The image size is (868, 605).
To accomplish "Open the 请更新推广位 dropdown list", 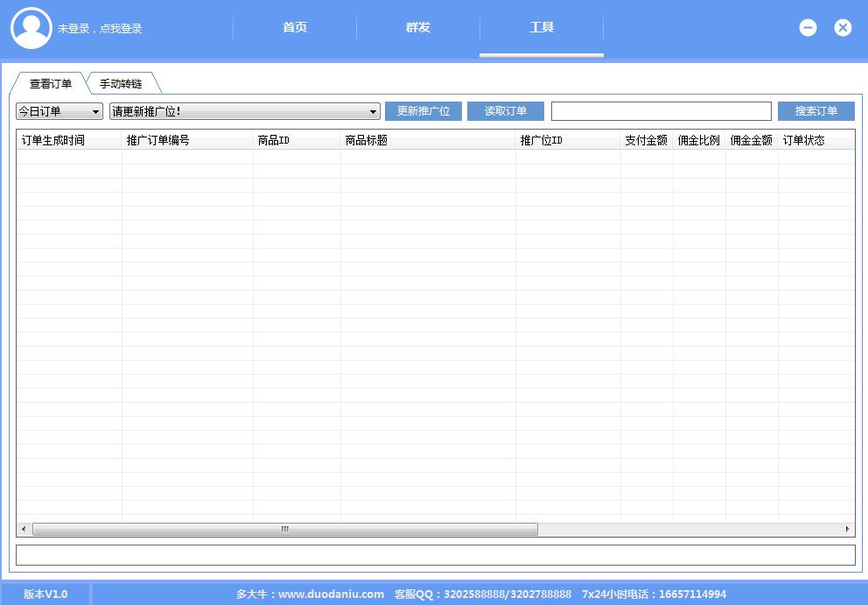I will click(245, 111).
